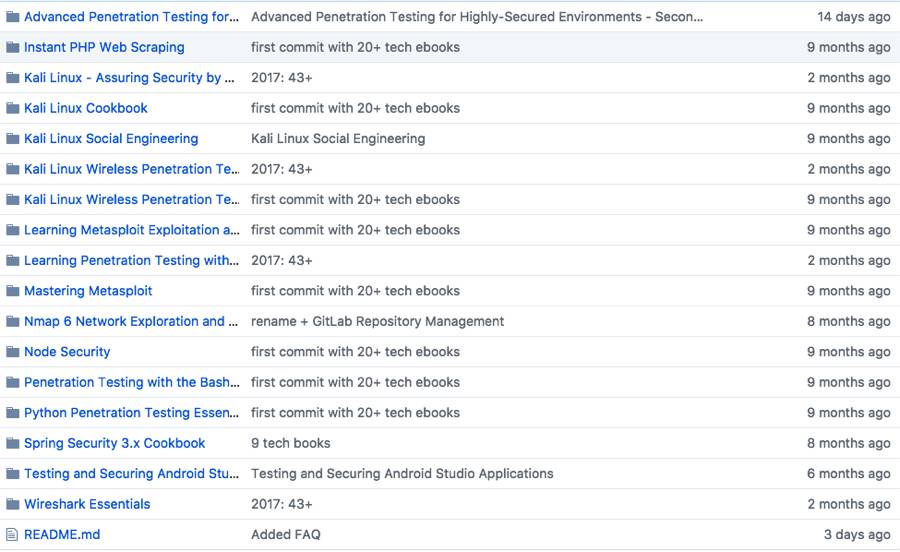
Task: Click folder icon beside Kali Linux Cookbook
Action: pyautogui.click(x=13, y=108)
